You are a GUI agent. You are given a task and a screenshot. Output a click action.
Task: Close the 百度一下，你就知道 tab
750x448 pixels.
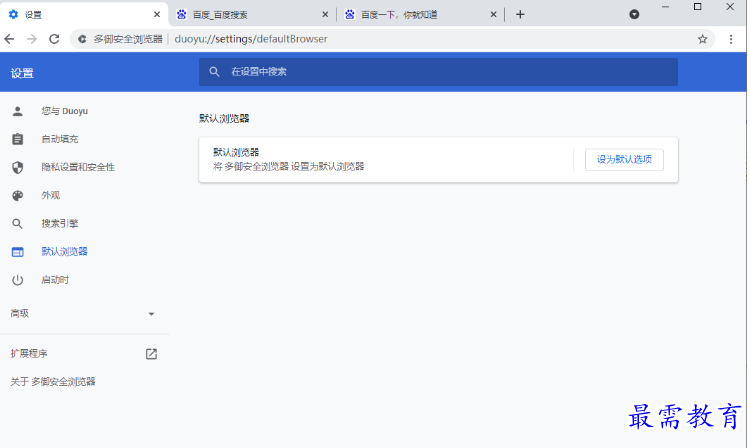pos(494,15)
